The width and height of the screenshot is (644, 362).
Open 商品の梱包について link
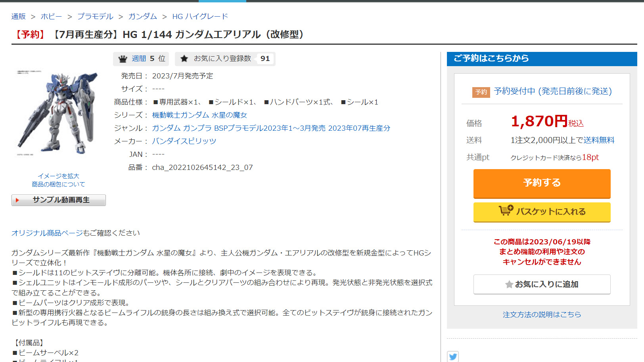click(59, 184)
